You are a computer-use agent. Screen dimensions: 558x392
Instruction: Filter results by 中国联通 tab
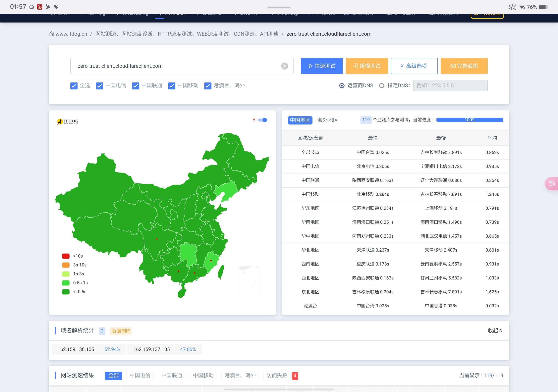point(172,375)
